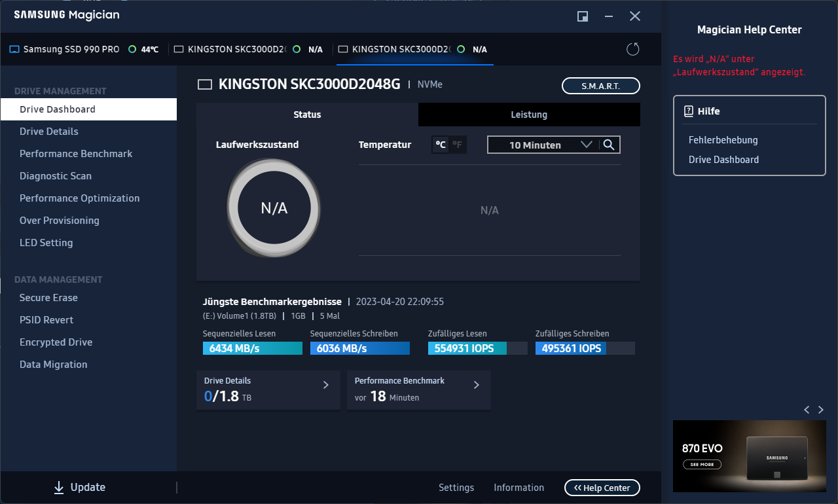
Task: Click the Sequenzielles Lesen 6434 MB/s bar
Action: tap(253, 348)
